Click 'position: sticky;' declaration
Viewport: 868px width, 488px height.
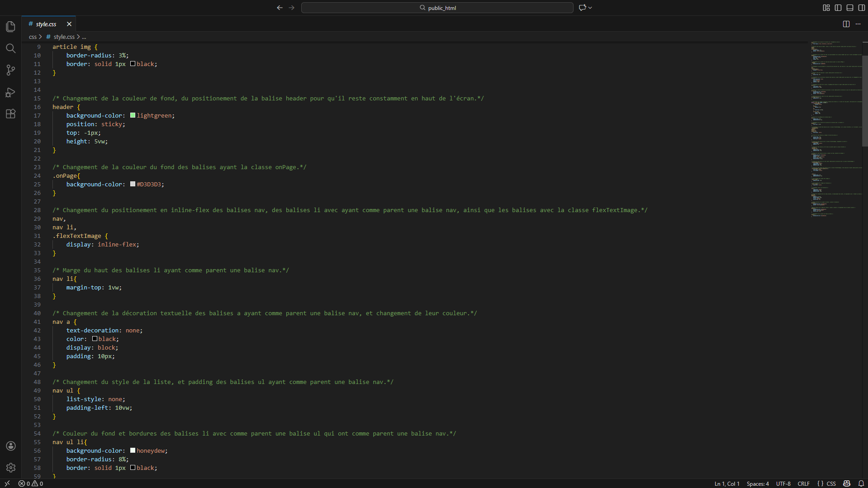(x=96, y=124)
